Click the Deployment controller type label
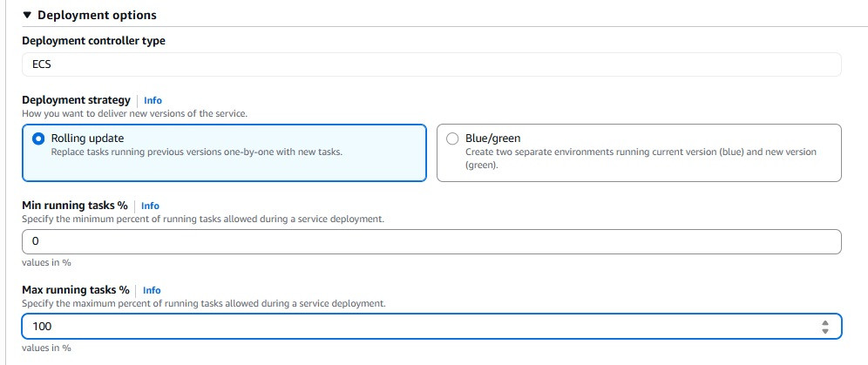 (93, 41)
